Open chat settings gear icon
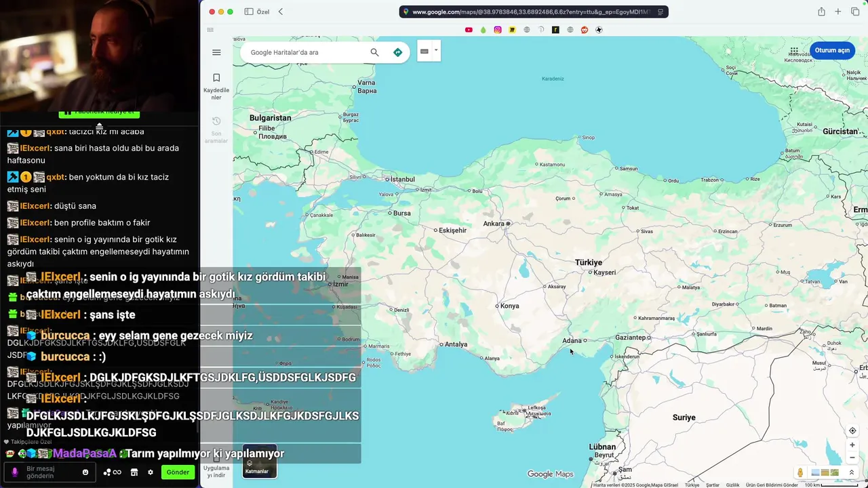Screen dimensions: 868x488 tap(151, 472)
